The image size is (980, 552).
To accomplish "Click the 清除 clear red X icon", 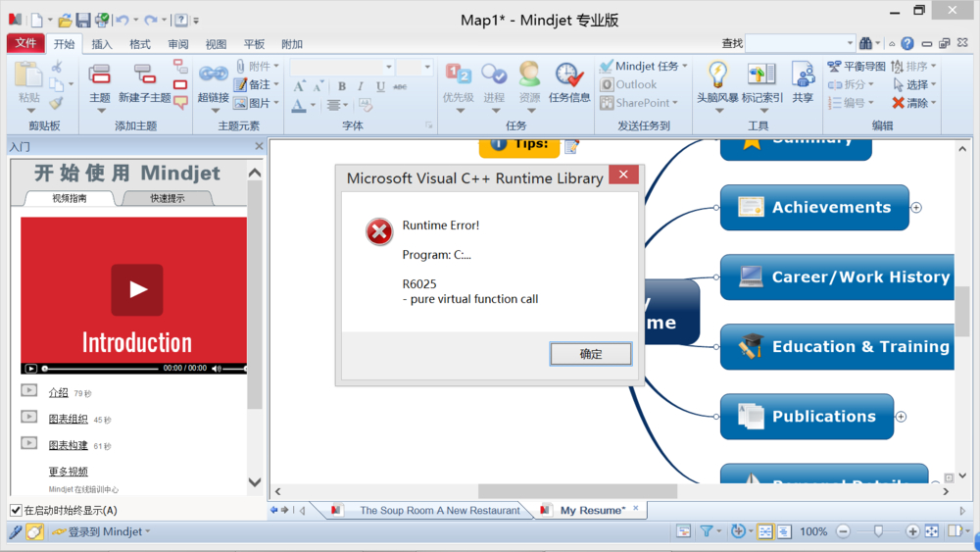I will 899,103.
